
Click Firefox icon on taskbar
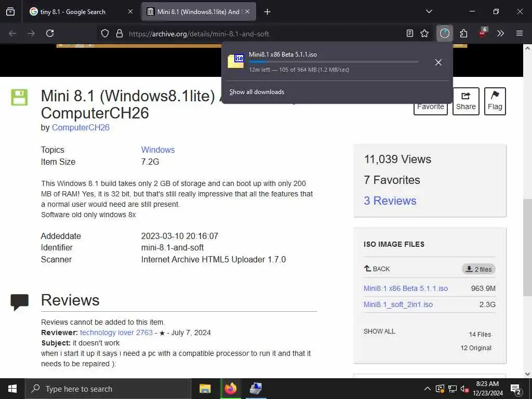(230, 389)
